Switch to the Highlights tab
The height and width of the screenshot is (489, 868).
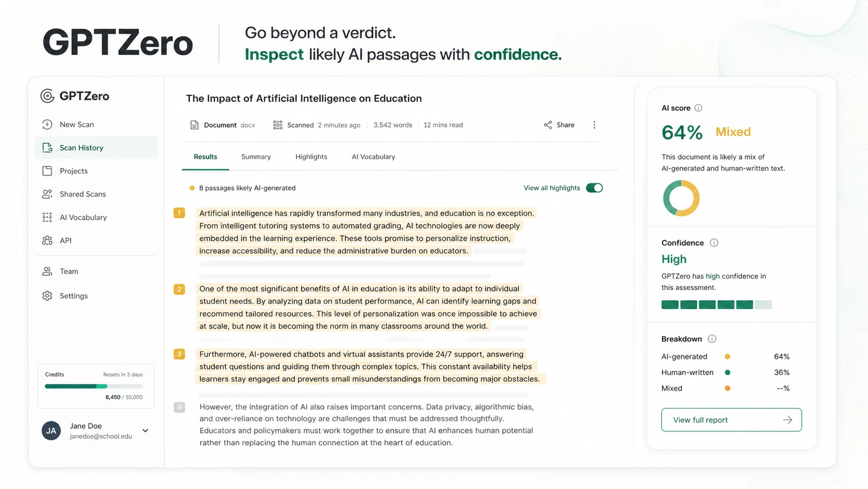point(311,156)
